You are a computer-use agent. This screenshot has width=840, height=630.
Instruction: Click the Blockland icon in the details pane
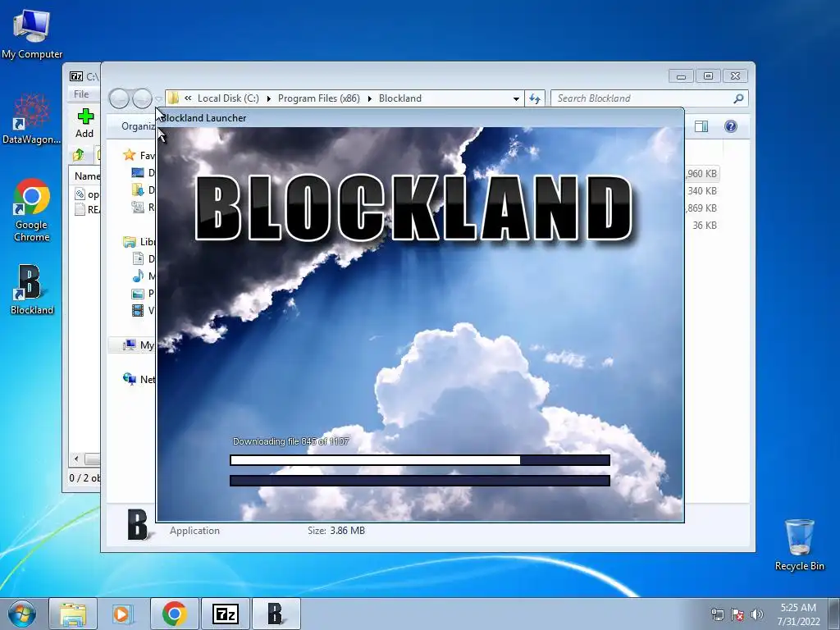(x=139, y=524)
